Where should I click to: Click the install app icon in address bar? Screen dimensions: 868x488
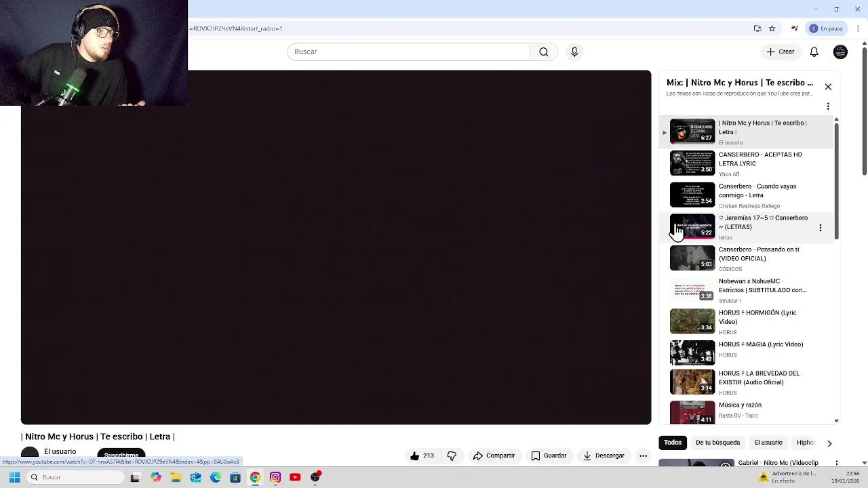pyautogui.click(x=757, y=28)
